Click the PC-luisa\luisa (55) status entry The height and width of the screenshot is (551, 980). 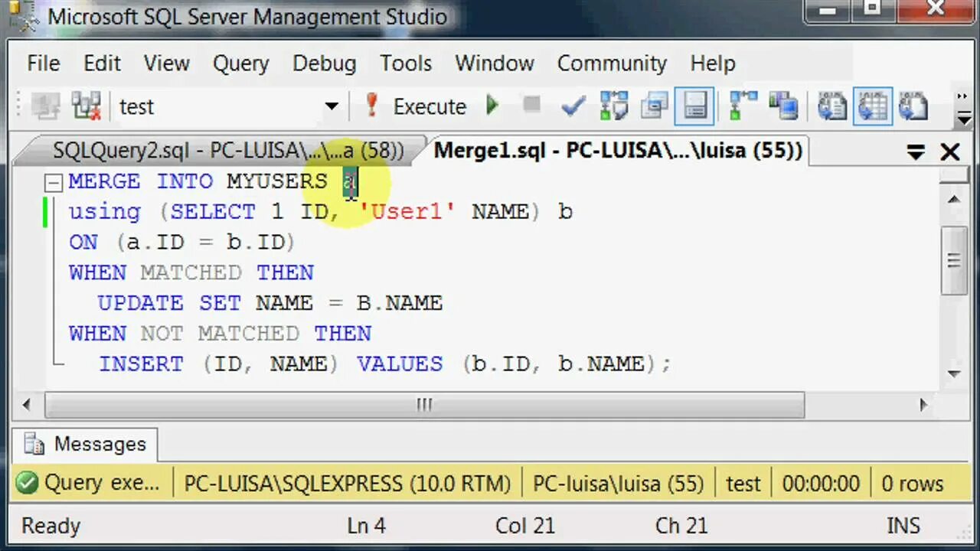(618, 484)
